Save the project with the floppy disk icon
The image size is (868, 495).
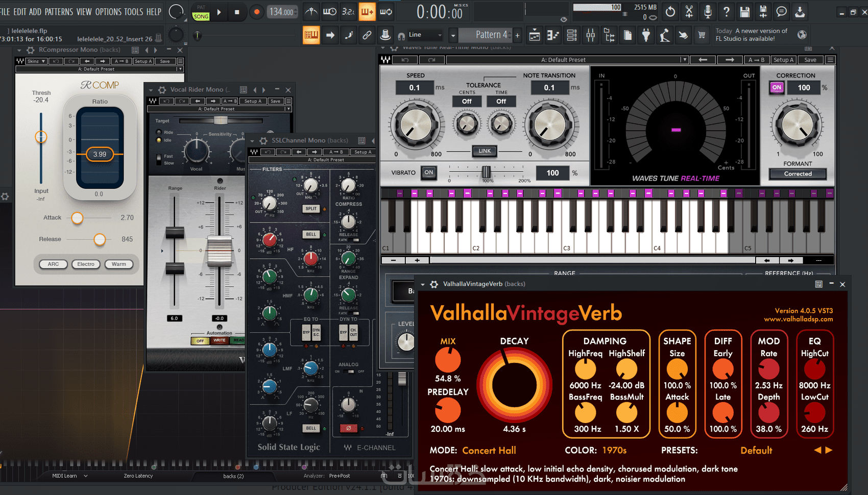coord(745,12)
